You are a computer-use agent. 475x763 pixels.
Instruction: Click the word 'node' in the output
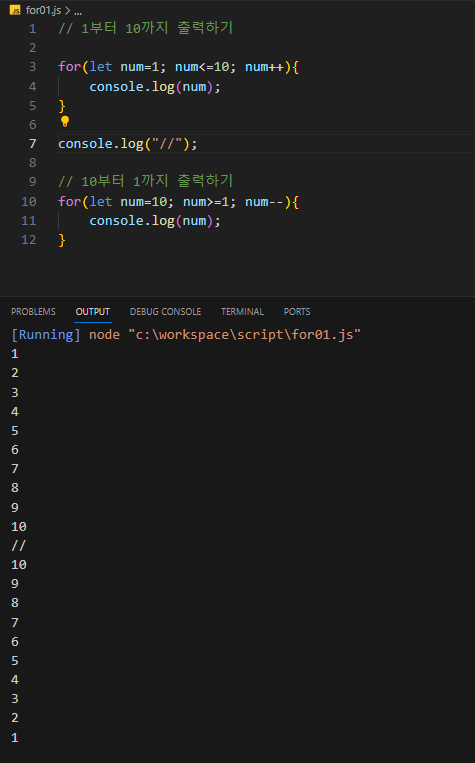tap(104, 335)
